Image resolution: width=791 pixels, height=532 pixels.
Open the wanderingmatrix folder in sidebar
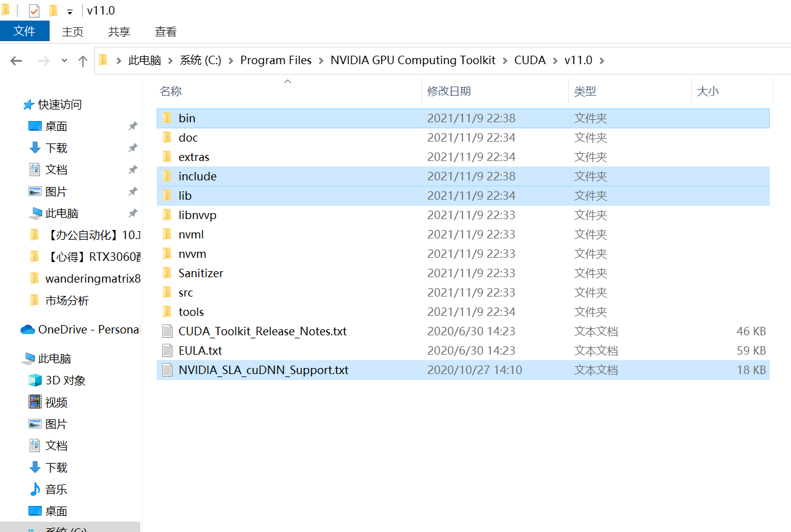coord(93,279)
